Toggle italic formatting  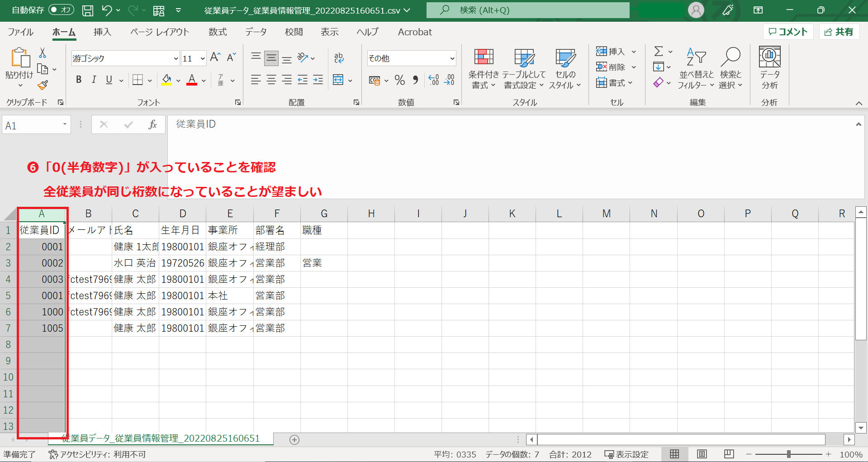tap(94, 80)
